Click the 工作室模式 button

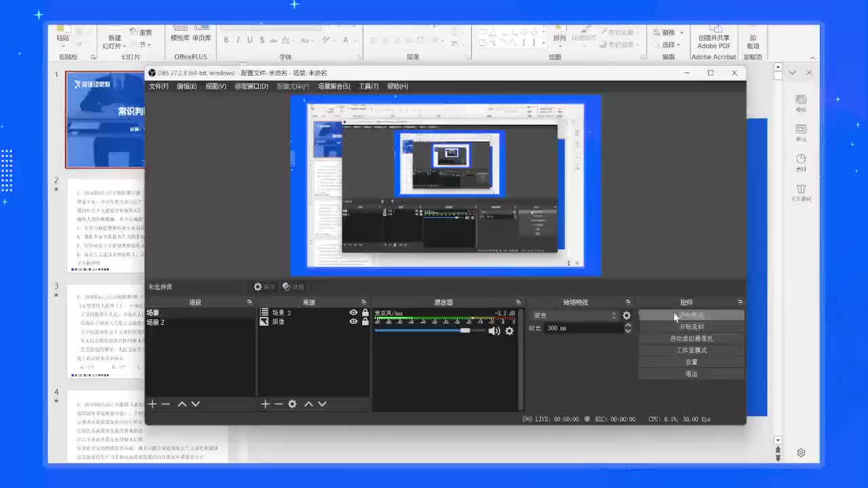click(691, 350)
